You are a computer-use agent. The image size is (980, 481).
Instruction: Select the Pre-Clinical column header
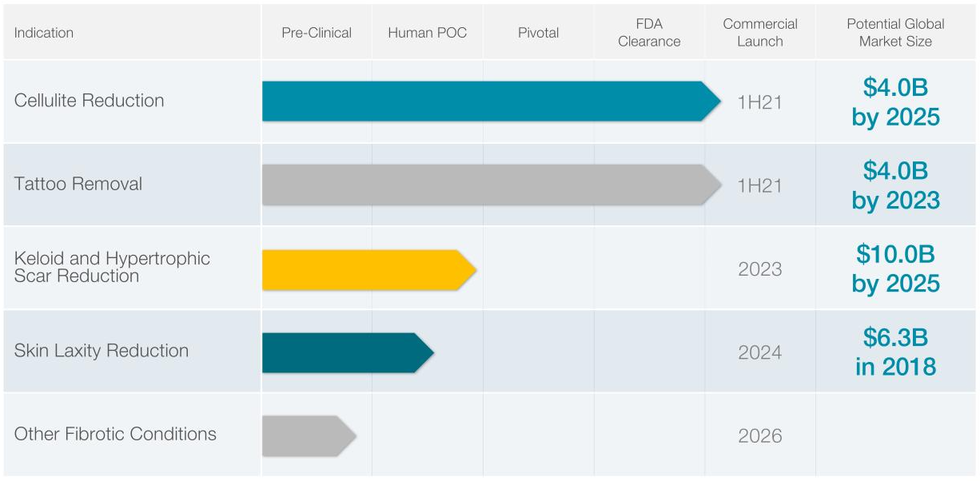tap(317, 33)
